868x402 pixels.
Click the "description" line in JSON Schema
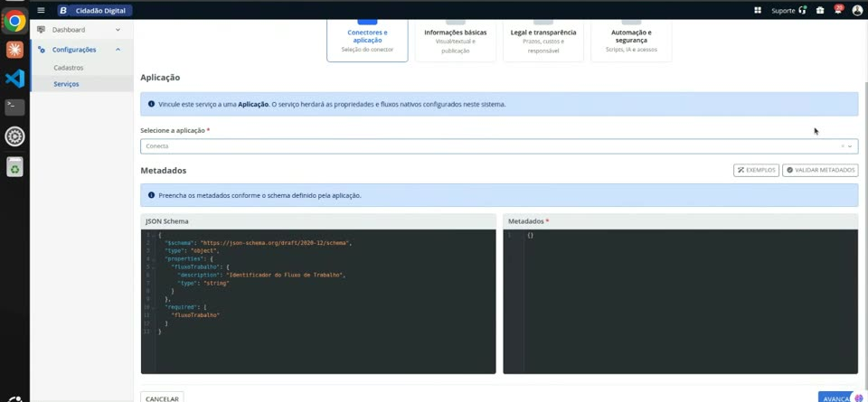tap(260, 275)
